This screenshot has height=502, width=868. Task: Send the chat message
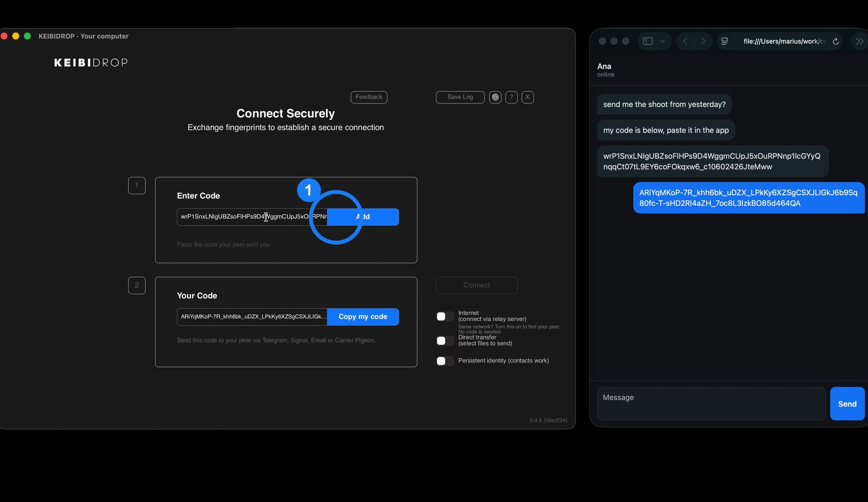click(847, 403)
